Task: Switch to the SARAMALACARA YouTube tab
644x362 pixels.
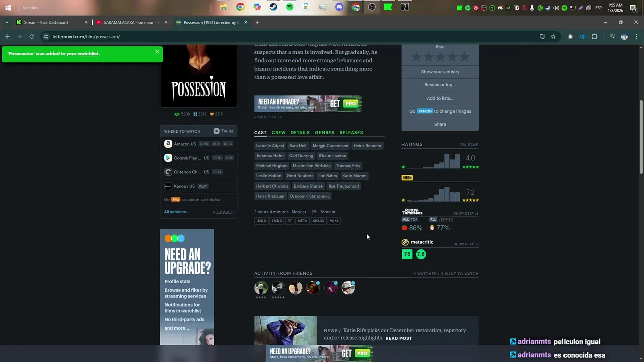Action: (131, 22)
